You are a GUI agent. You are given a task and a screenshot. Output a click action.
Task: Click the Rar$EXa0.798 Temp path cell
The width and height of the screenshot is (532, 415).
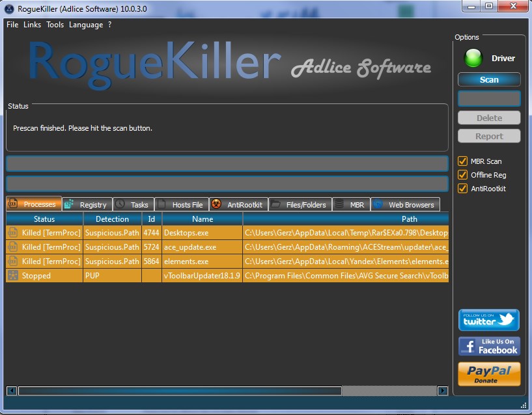point(346,233)
